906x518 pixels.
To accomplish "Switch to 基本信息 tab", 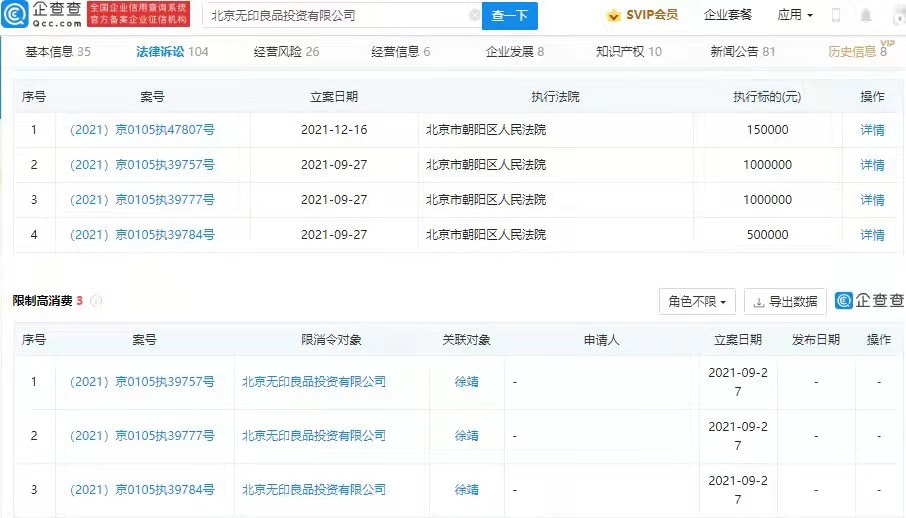I will 58,51.
